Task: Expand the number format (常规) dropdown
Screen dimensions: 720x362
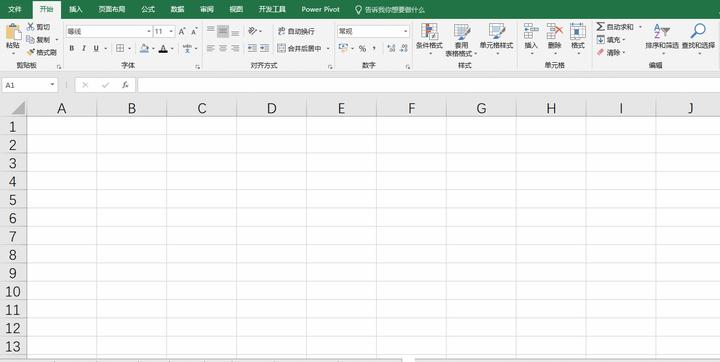Action: [405, 31]
